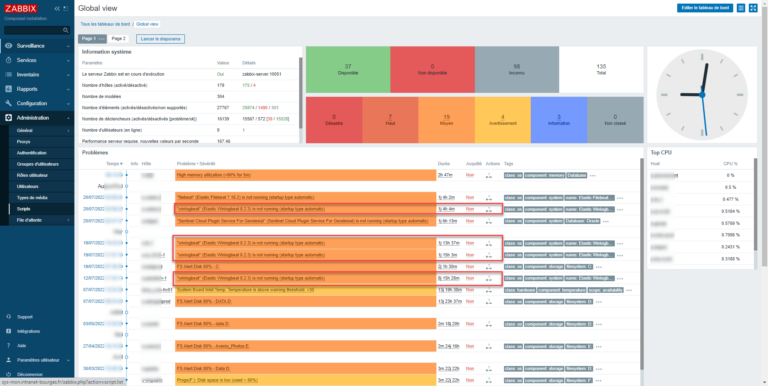The height and width of the screenshot is (386, 768).
Task: Click the 2h 47m duration link
Action: point(445,175)
